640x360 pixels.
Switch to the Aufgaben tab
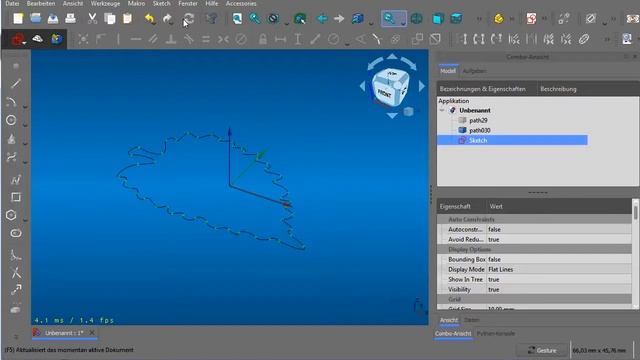tap(474, 71)
